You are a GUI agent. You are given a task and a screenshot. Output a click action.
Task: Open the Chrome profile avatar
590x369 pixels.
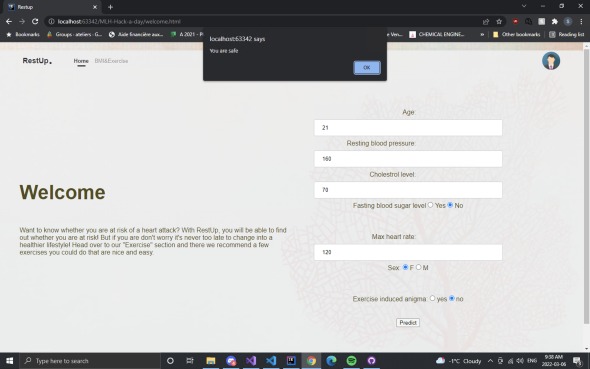pos(568,21)
